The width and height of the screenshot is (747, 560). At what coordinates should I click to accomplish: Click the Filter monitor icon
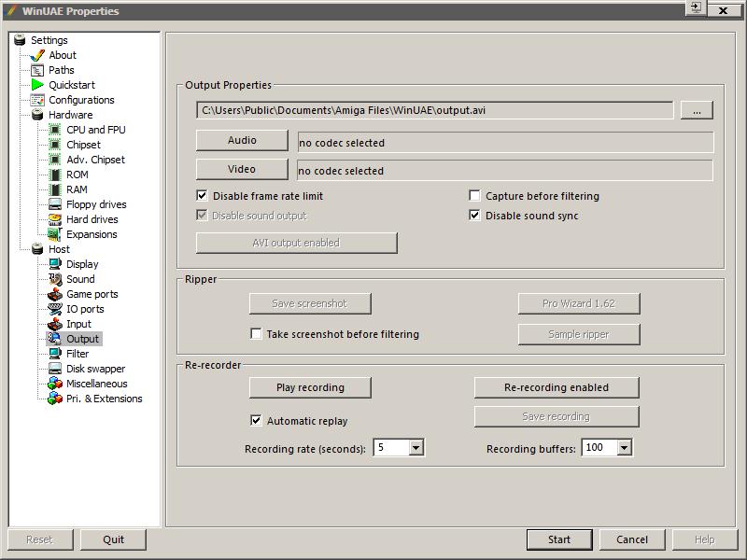(x=55, y=354)
